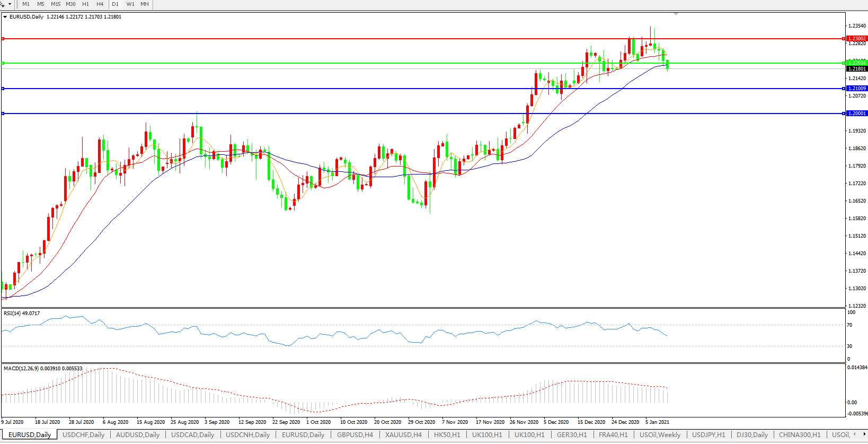This screenshot has height=444, width=868.
Task: Click the green 1.22016 level label
Action: pyautogui.click(x=856, y=63)
